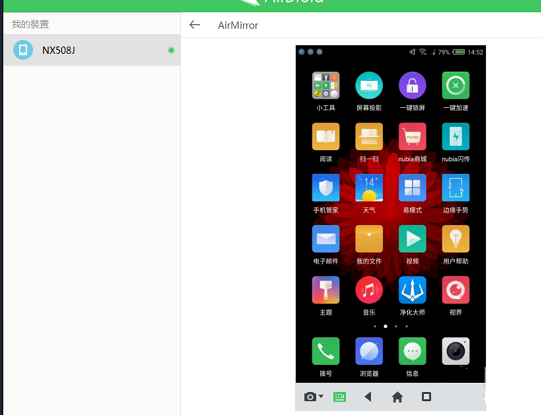The width and height of the screenshot is (541, 415).
Task: Expand the screenshot options dropdown arrow
Action: (321, 396)
